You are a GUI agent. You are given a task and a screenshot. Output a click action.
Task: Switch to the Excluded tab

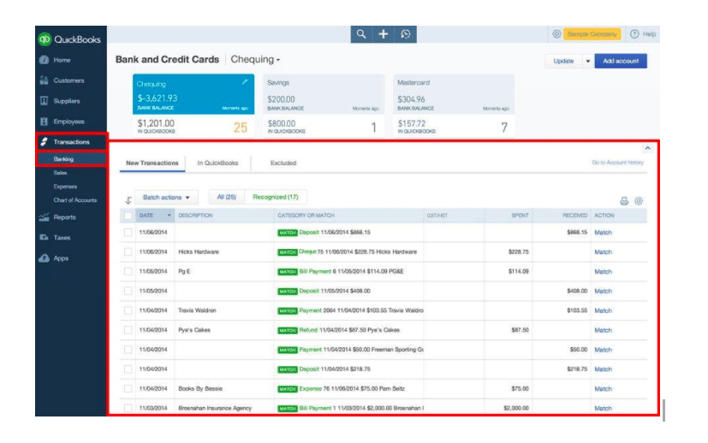coord(283,163)
